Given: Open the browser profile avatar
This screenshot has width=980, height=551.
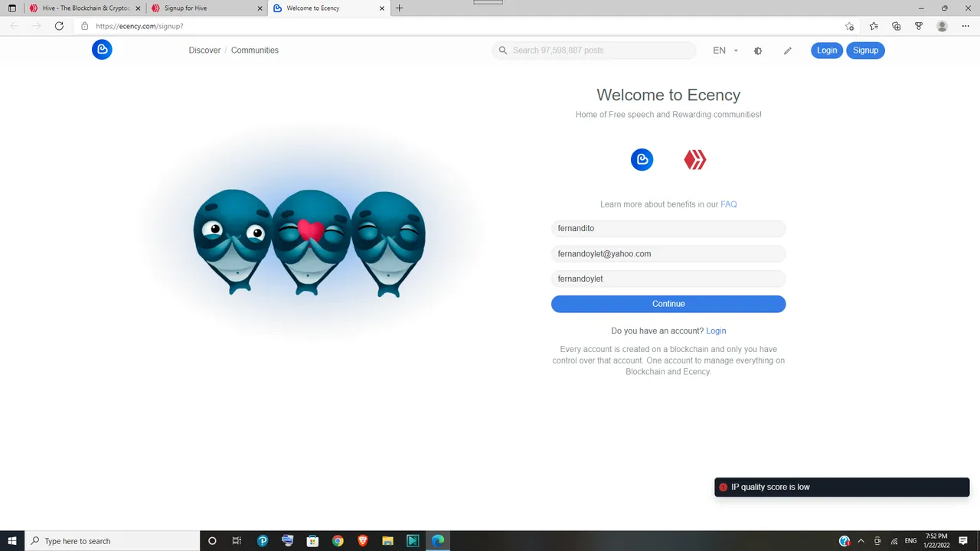Looking at the screenshot, I should tap(942, 26).
